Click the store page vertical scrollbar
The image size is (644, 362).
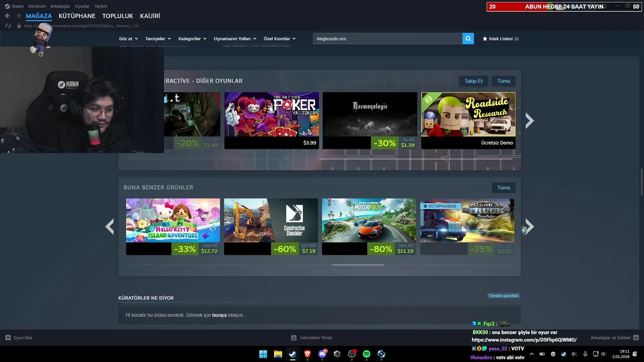pos(641,183)
